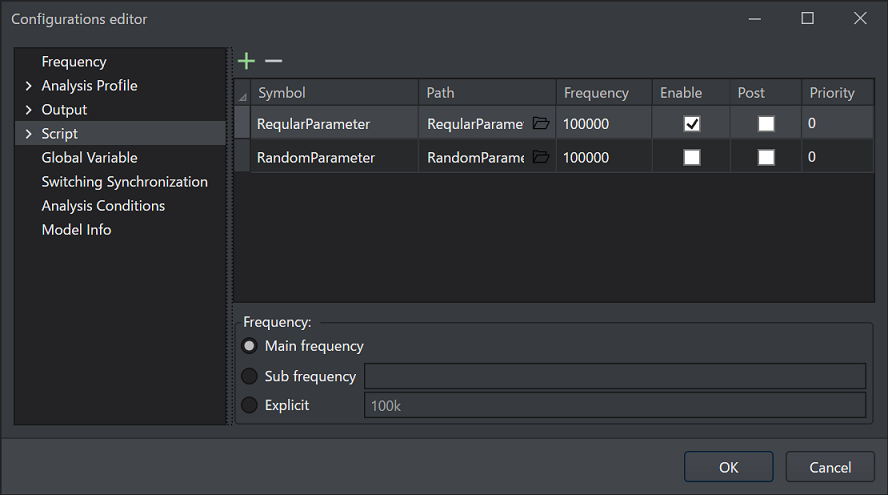Check Enable for RandomParameter row
Viewport: 888px width, 495px height.
coord(691,157)
